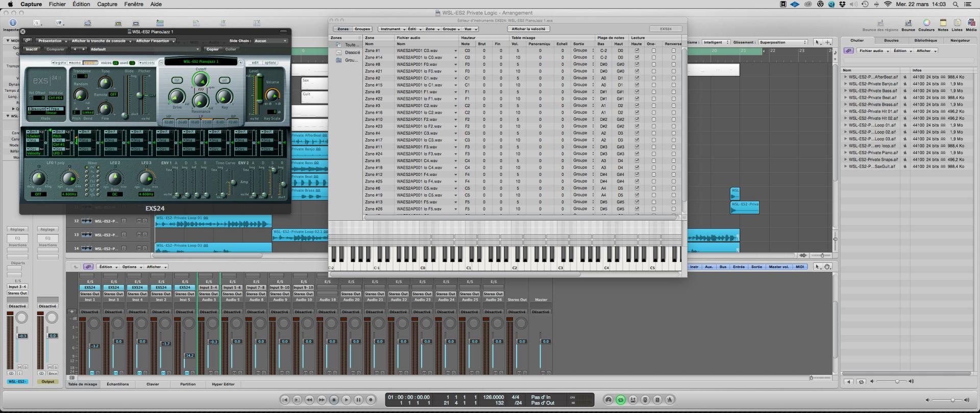The width and height of the screenshot is (980, 413).
Task: Start playback with the play button
Action: [346, 400]
